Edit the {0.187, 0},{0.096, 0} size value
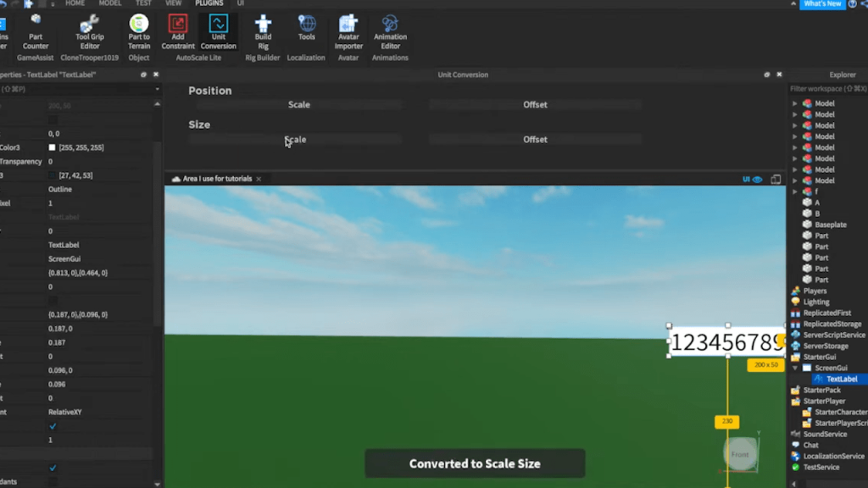The width and height of the screenshot is (868, 488). click(x=77, y=315)
